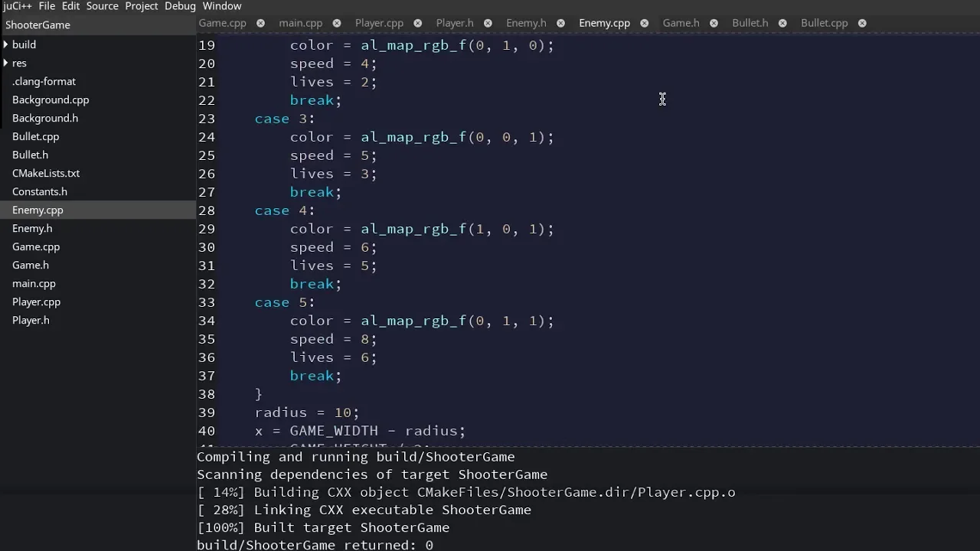Open CMakeLists.txt from the file tree

pyautogui.click(x=46, y=173)
